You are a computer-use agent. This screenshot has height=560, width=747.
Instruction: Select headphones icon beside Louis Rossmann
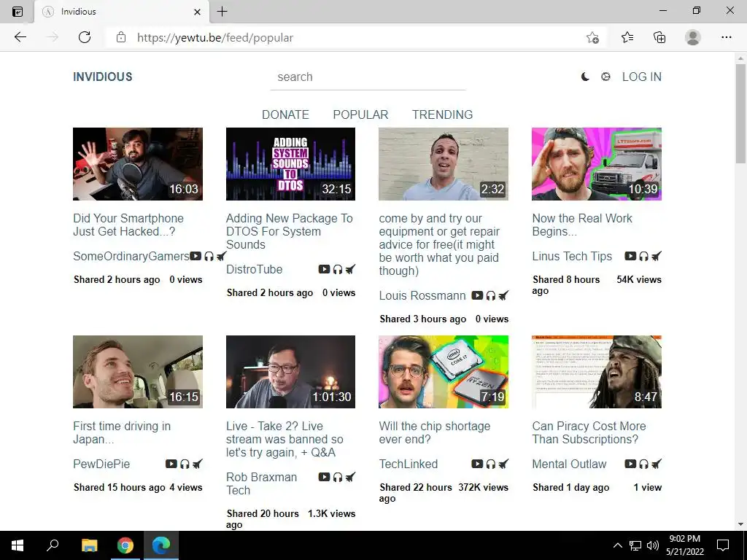[491, 296]
